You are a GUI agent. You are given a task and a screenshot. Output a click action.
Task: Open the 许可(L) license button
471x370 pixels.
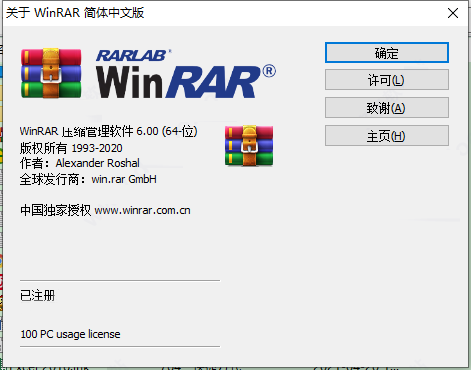pos(387,80)
